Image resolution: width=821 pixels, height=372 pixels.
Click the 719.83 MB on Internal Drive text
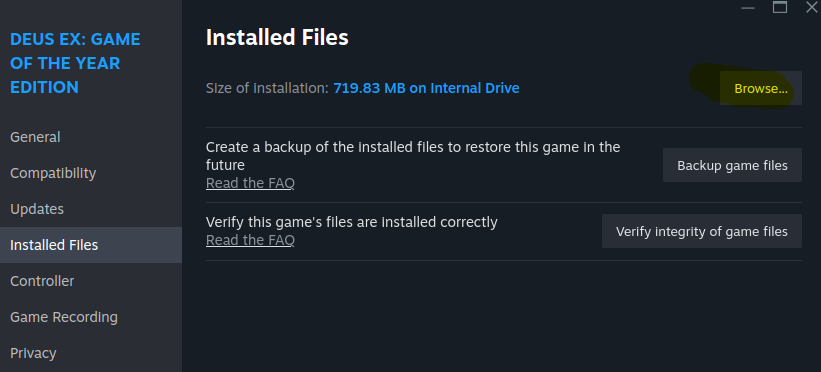[426, 88]
